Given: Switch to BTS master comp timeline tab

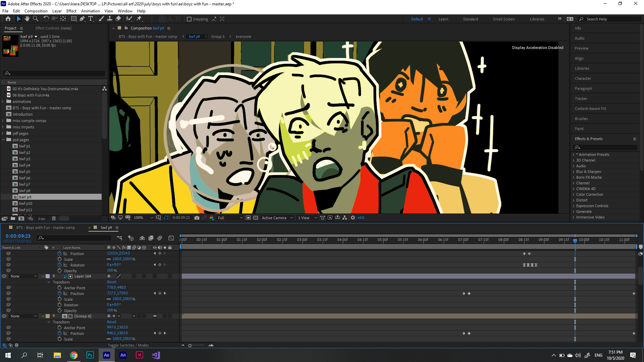Looking at the screenshot, I should pyautogui.click(x=46, y=228).
